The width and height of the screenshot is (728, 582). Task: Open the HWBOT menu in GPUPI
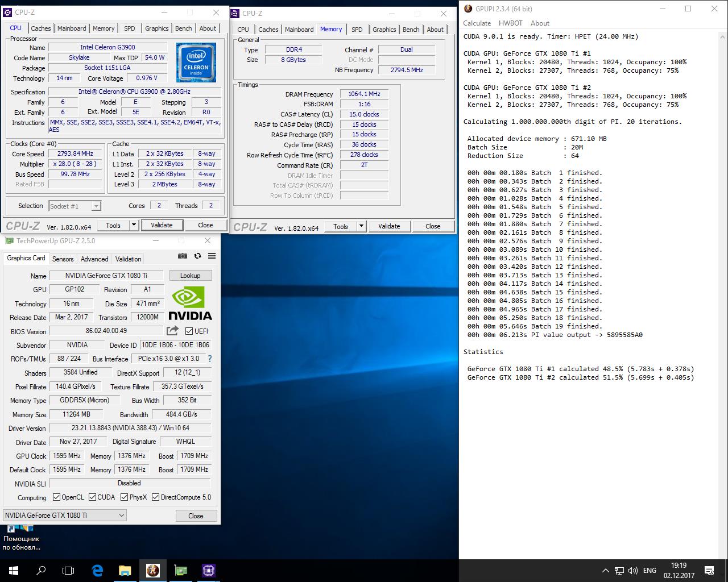pyautogui.click(x=511, y=23)
